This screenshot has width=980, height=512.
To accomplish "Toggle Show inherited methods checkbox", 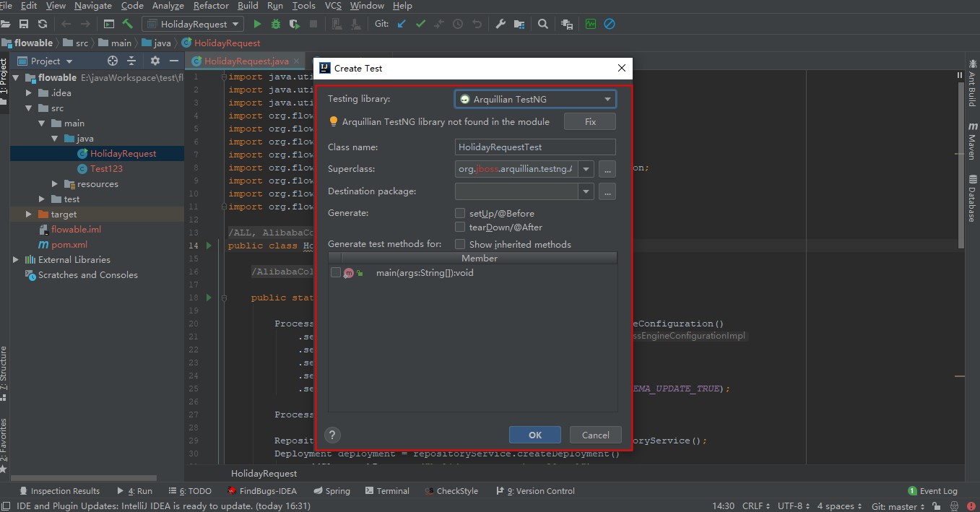I will pos(460,244).
